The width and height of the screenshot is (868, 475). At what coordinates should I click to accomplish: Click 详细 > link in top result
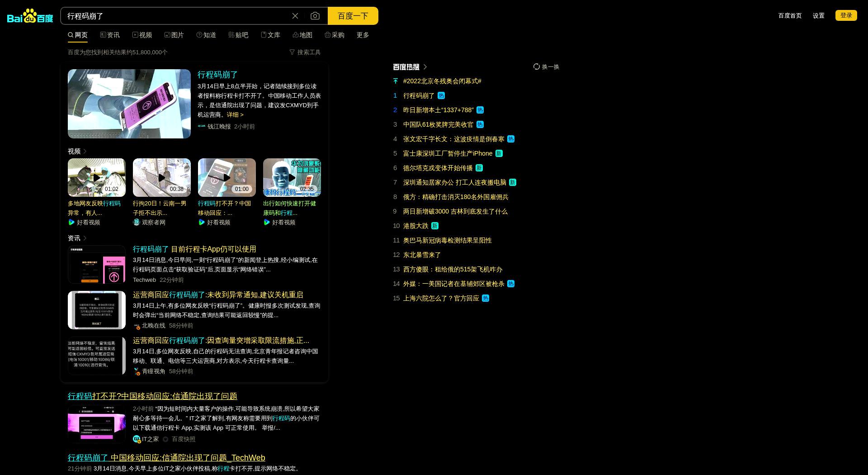pyautogui.click(x=235, y=114)
